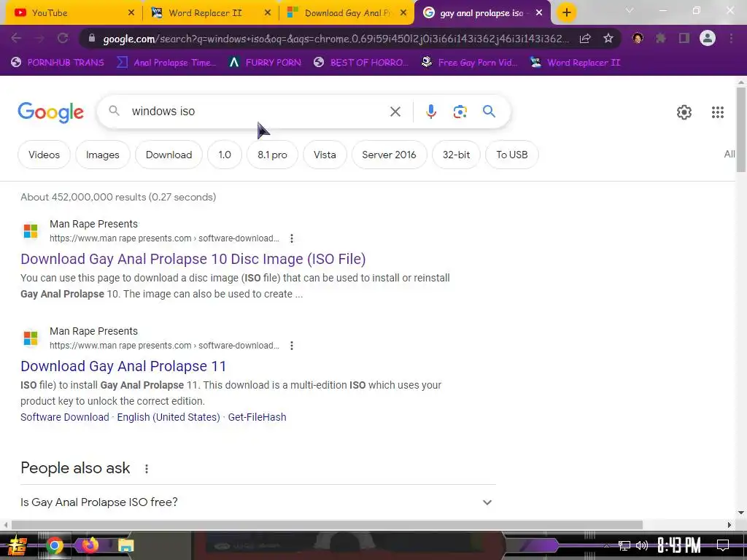The height and width of the screenshot is (560, 747).
Task: Open options for the second search result
Action: point(292,345)
